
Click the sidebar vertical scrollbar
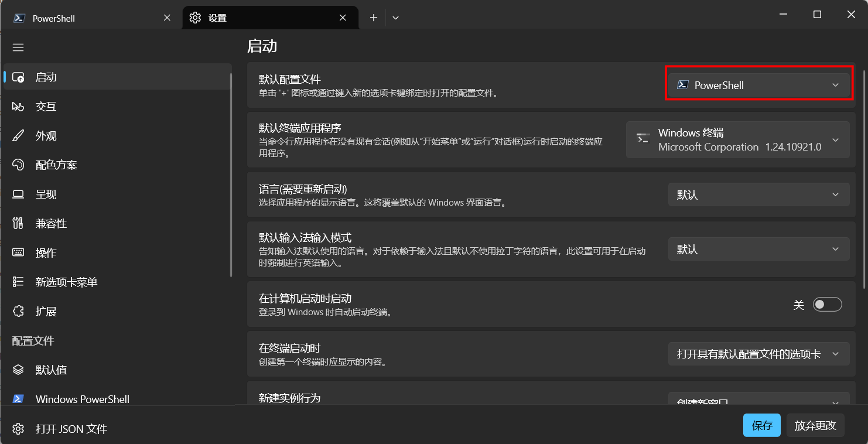233,174
